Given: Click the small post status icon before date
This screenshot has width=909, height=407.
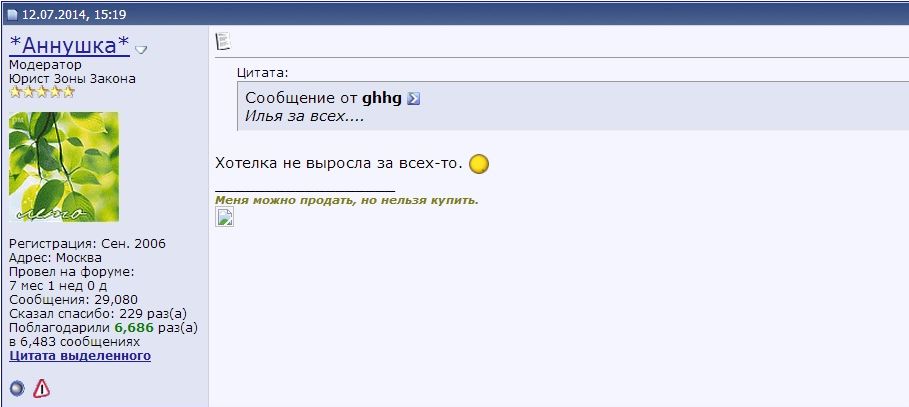Looking at the screenshot, I should pyautogui.click(x=12, y=14).
